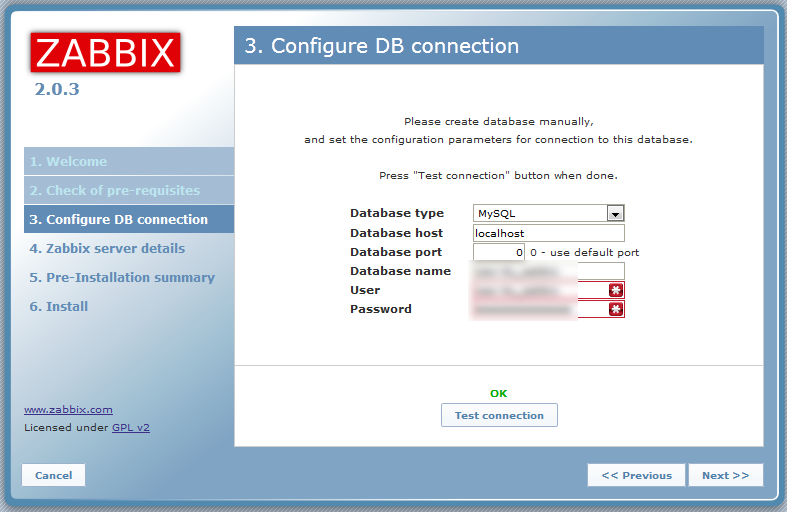Click the ZABBIX logo
Image resolution: width=787 pixels, height=512 pixels.
coord(105,52)
